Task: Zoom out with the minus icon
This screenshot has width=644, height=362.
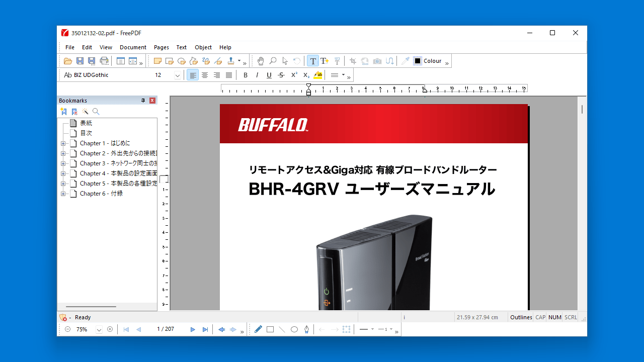Action: 67,329
